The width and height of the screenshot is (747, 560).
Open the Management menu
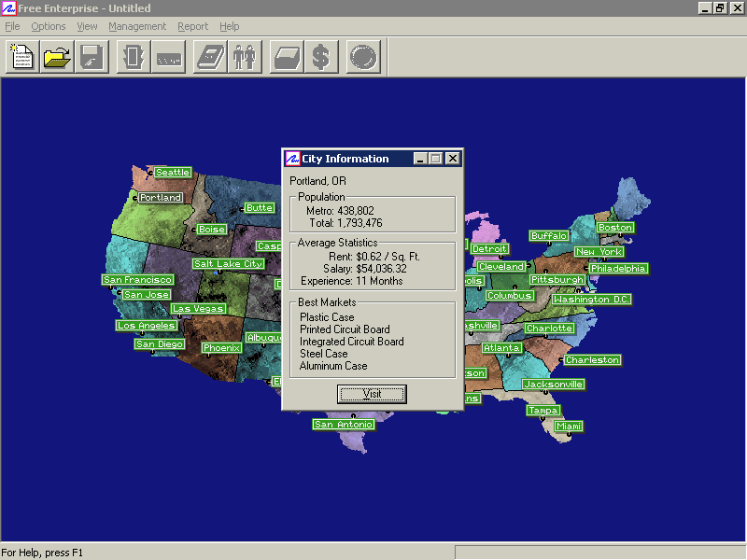pyautogui.click(x=136, y=26)
